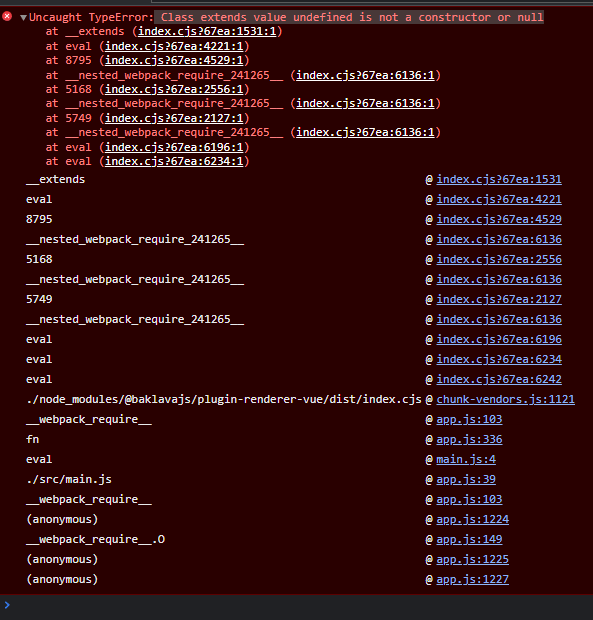Select the 5749 call frame name

(x=39, y=299)
